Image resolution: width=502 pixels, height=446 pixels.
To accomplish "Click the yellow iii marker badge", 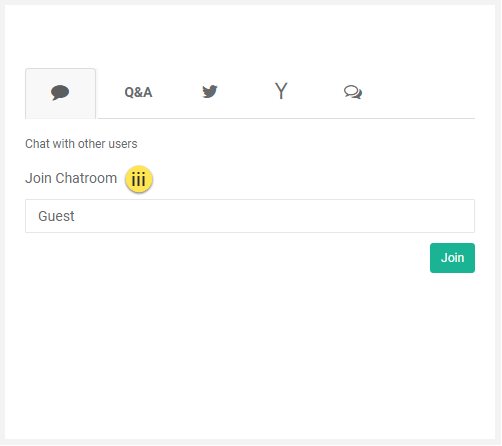I will click(x=139, y=179).
